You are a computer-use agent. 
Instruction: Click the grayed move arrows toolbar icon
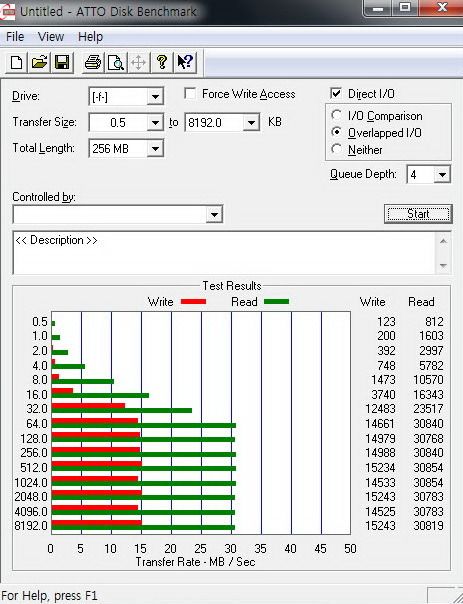coord(139,62)
